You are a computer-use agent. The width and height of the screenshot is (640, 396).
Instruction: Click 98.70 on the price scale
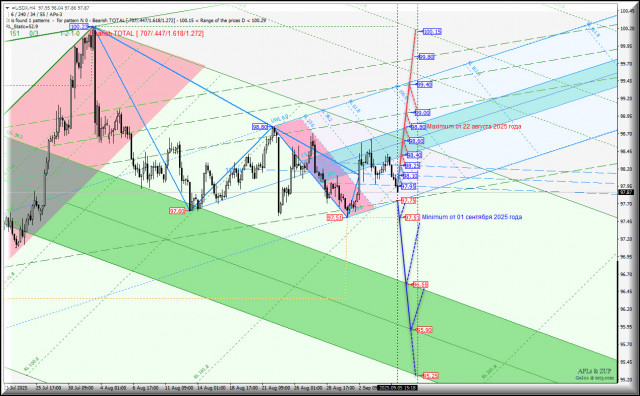point(627,134)
